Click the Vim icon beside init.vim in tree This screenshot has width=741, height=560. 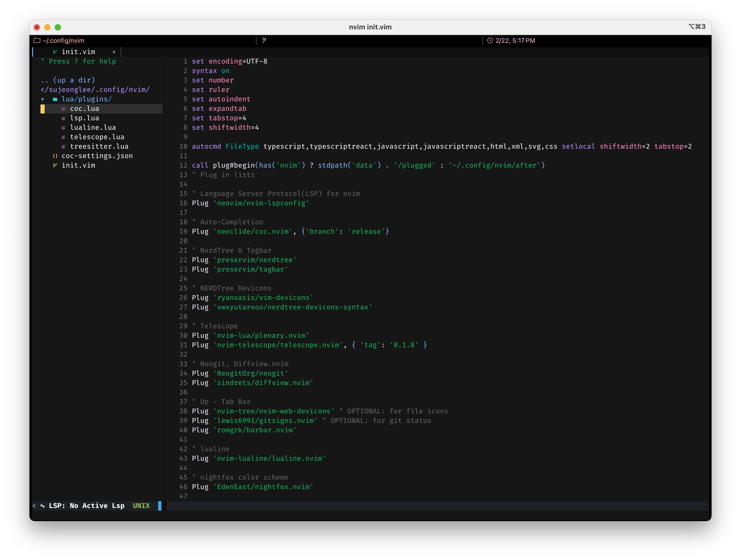click(x=55, y=165)
